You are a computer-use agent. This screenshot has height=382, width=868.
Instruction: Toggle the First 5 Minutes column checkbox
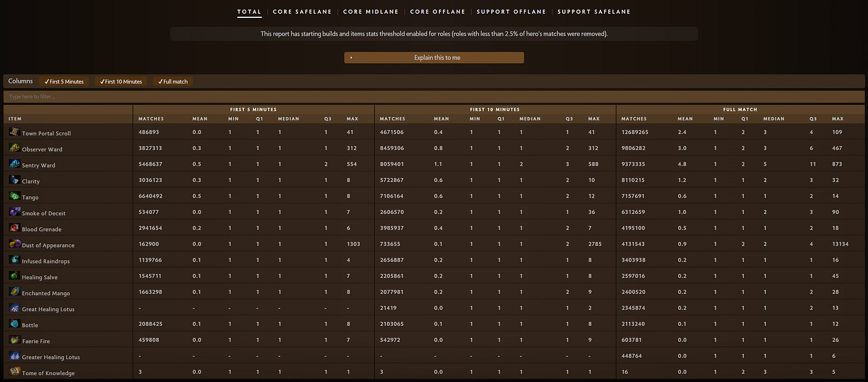[x=64, y=82]
